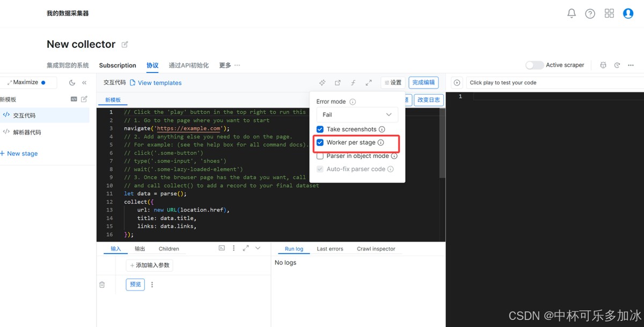Click the 完成编辑 button
Screen dimensions: 644x327
(423, 83)
